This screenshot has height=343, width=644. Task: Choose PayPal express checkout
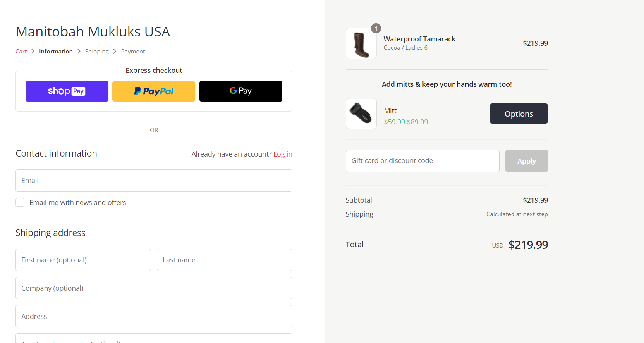[x=153, y=91]
